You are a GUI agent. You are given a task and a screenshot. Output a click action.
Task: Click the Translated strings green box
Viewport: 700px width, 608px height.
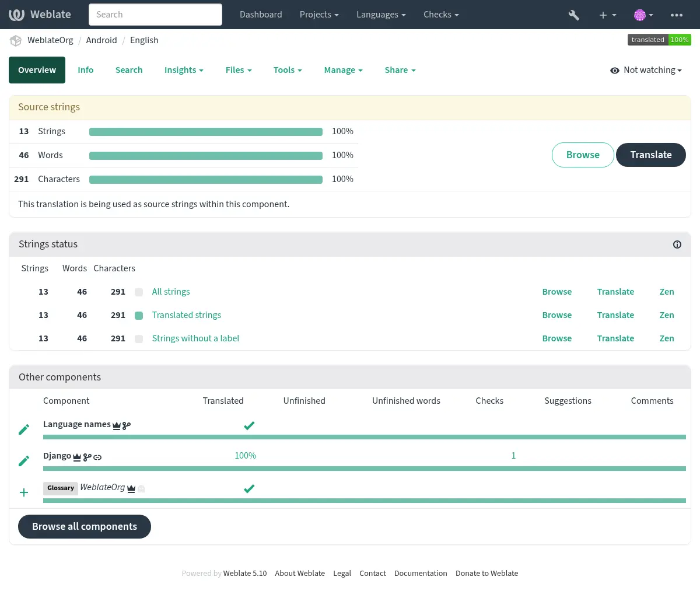click(x=139, y=316)
